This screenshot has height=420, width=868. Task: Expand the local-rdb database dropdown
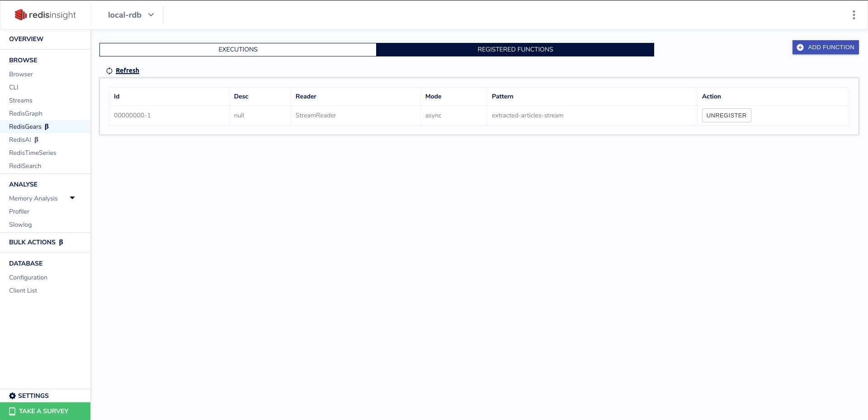coord(131,15)
